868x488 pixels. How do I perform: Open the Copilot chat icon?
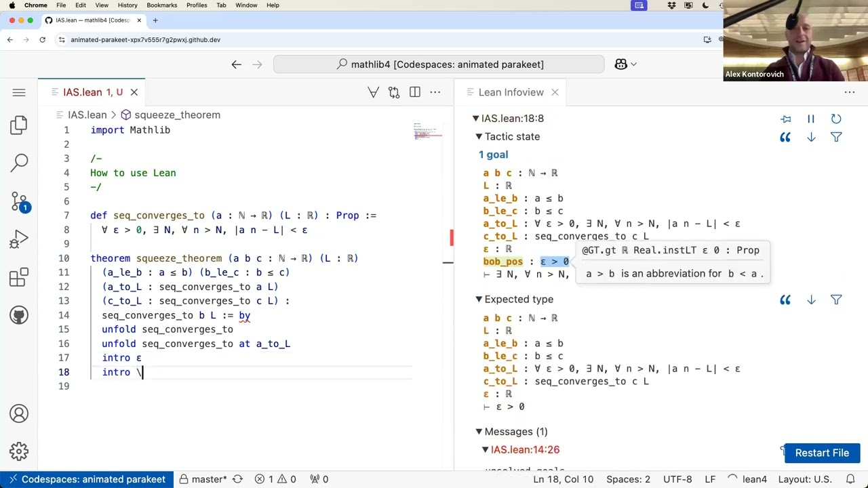(620, 64)
